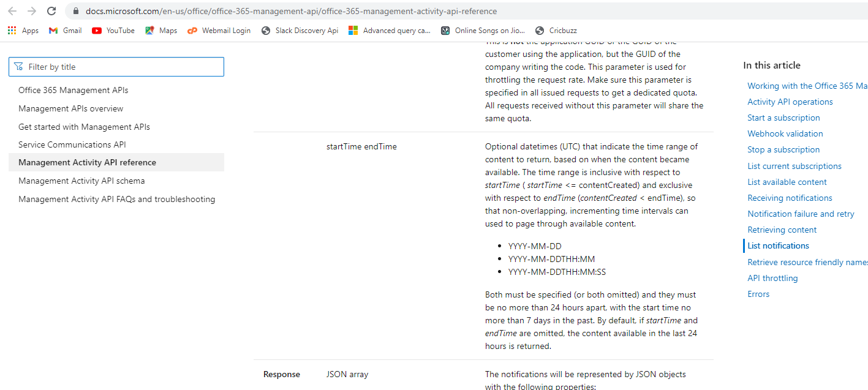Screen dimensions: 868x390
Task: Launch Google Maps bookmark
Action: pyautogui.click(x=160, y=30)
